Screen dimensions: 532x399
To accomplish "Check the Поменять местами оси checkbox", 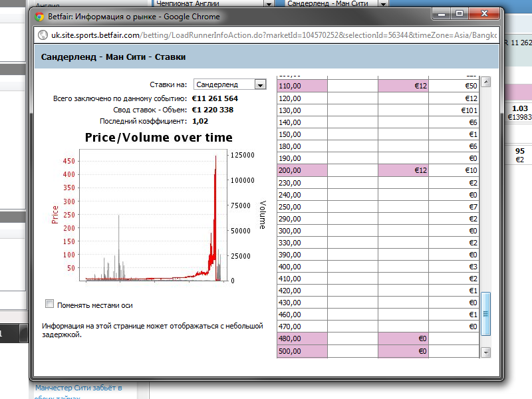I will tap(49, 304).
